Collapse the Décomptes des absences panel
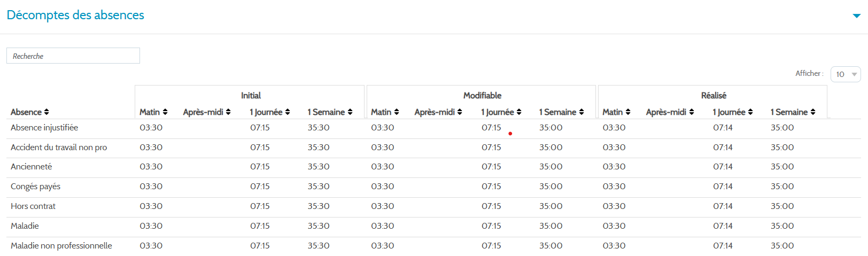This screenshot has width=868, height=256. click(x=856, y=15)
